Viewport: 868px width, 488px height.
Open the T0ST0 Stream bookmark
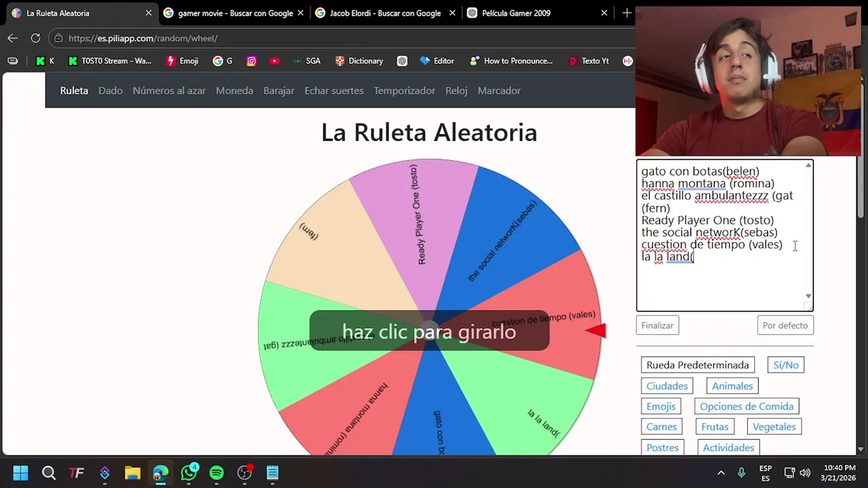click(110, 61)
